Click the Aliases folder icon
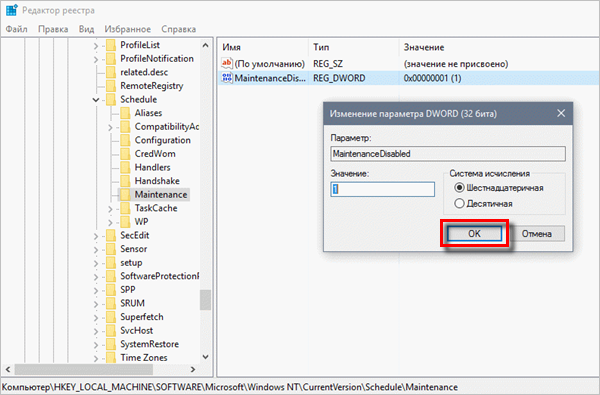 [125, 113]
